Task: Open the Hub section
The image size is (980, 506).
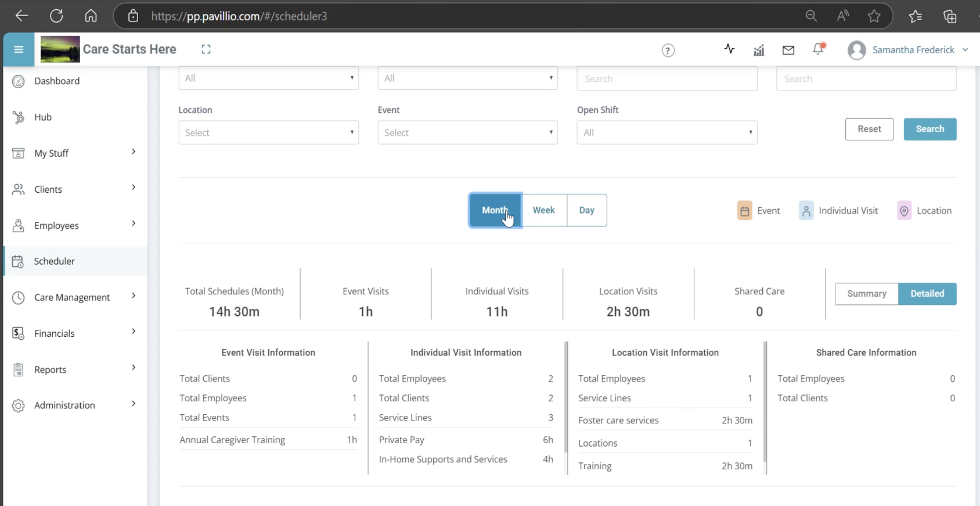Action: (42, 117)
